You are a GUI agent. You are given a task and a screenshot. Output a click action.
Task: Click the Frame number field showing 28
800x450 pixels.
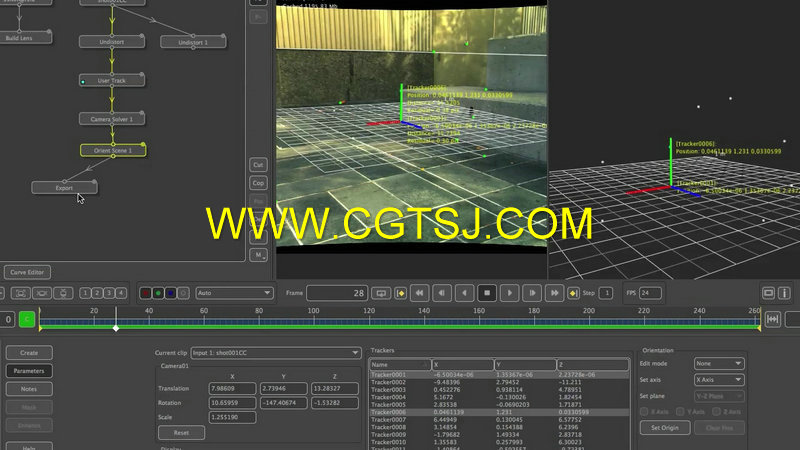pos(337,293)
